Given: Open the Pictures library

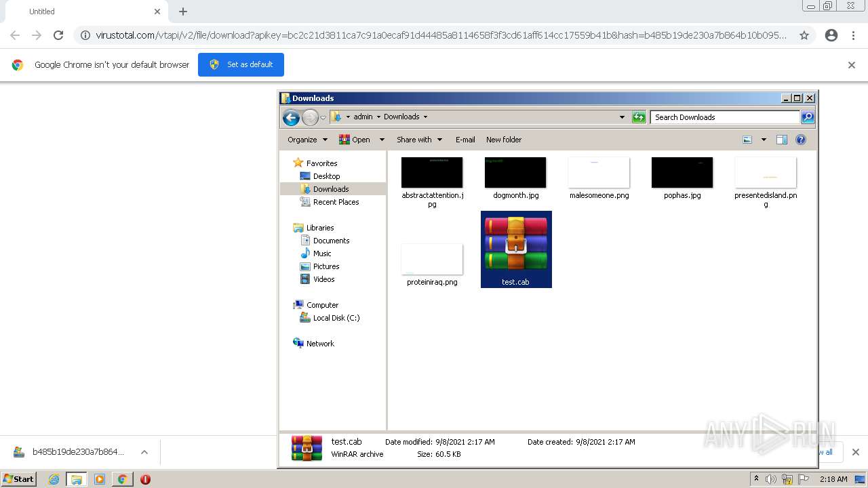Looking at the screenshot, I should pos(326,266).
